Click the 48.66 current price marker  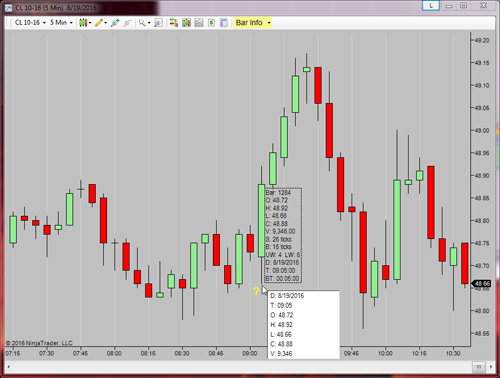(x=481, y=284)
